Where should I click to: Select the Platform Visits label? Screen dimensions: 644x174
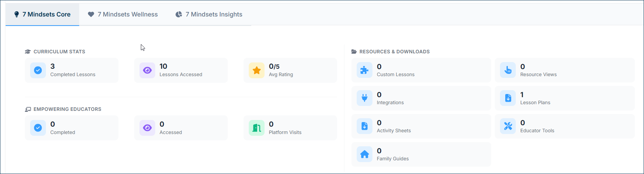click(x=285, y=132)
